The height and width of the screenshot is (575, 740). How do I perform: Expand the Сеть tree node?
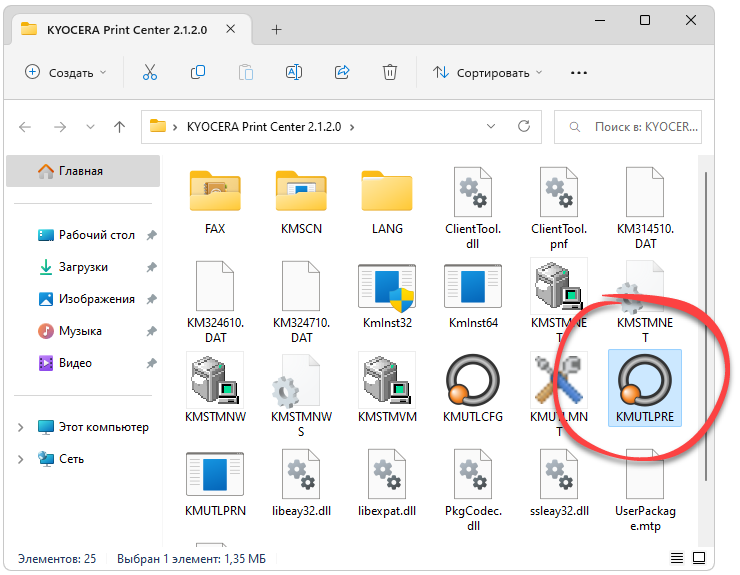coord(21,459)
